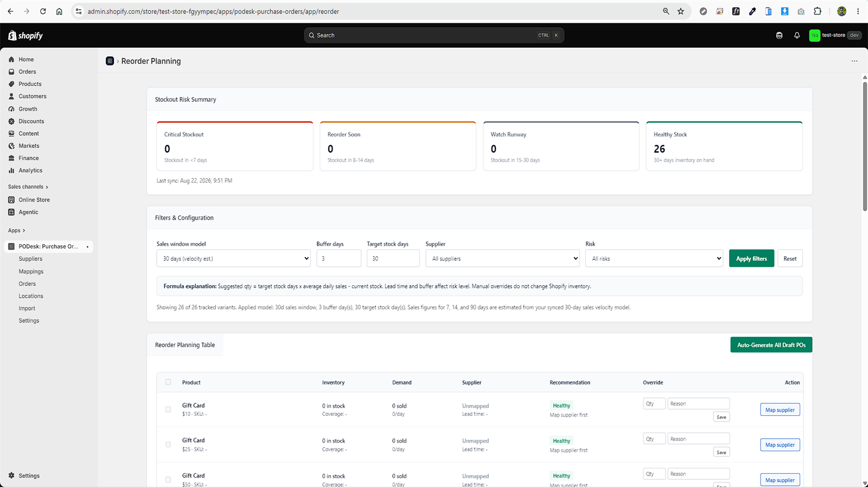Open the Orders icon in the main sidebar
The width and height of the screenshot is (868, 488).
[x=11, y=72]
